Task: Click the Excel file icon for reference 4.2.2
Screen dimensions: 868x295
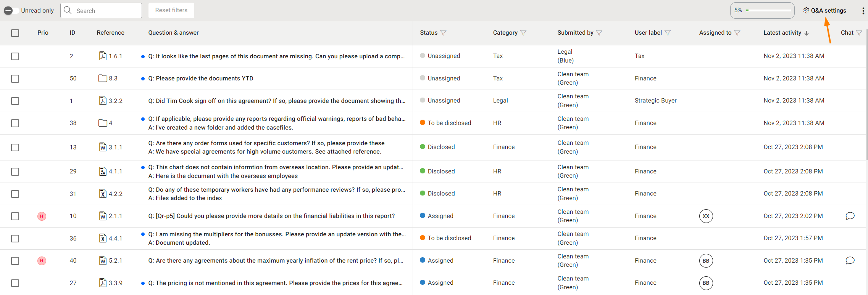Action: tap(103, 194)
